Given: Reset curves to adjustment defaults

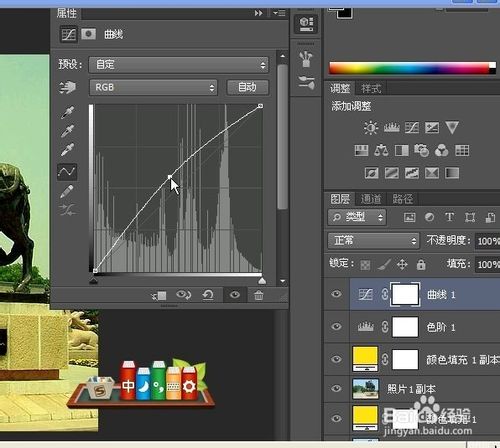Looking at the screenshot, I should click(x=208, y=295).
